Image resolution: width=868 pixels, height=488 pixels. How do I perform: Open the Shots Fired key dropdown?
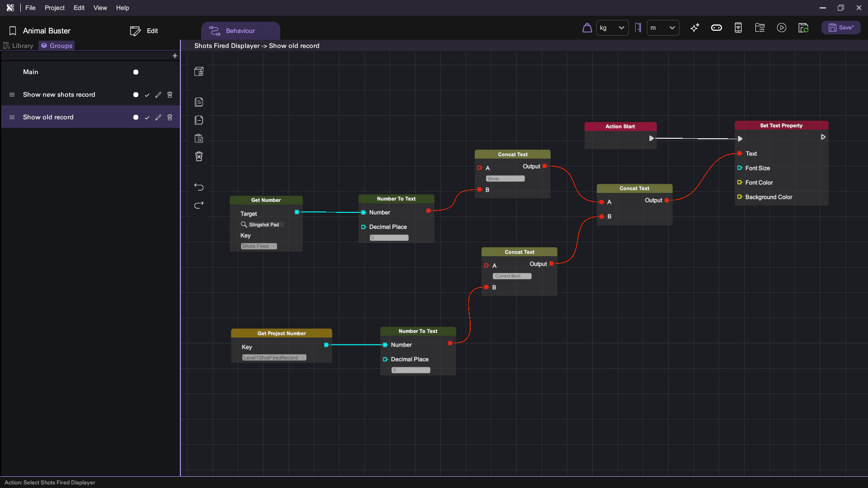259,246
